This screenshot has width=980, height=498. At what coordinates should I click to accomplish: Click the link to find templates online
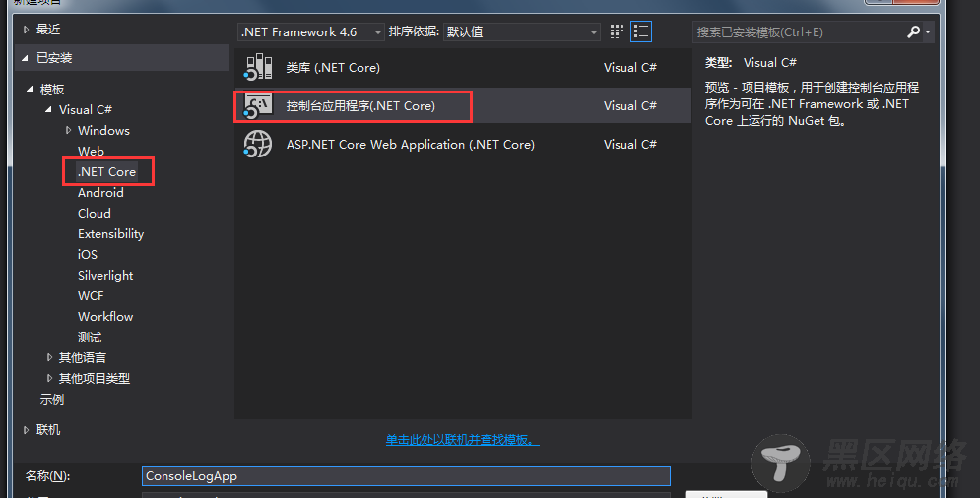[x=463, y=440]
